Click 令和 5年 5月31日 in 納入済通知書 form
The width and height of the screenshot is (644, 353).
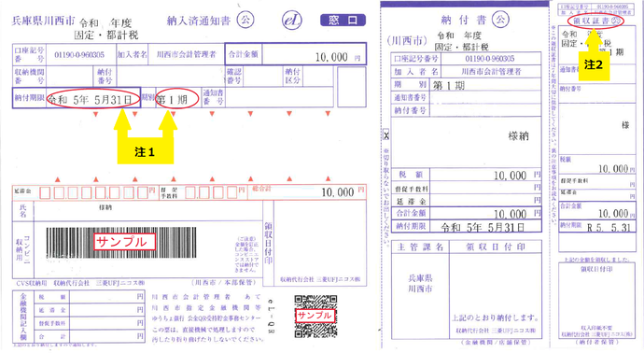point(90,99)
